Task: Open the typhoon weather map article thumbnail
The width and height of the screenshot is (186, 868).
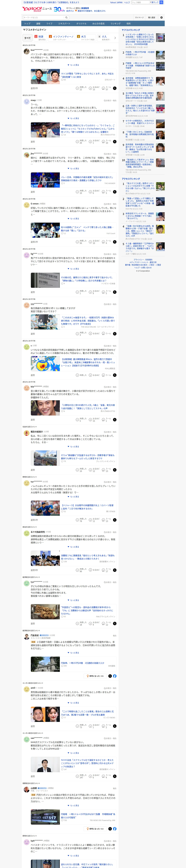Action: coord(45,364)
